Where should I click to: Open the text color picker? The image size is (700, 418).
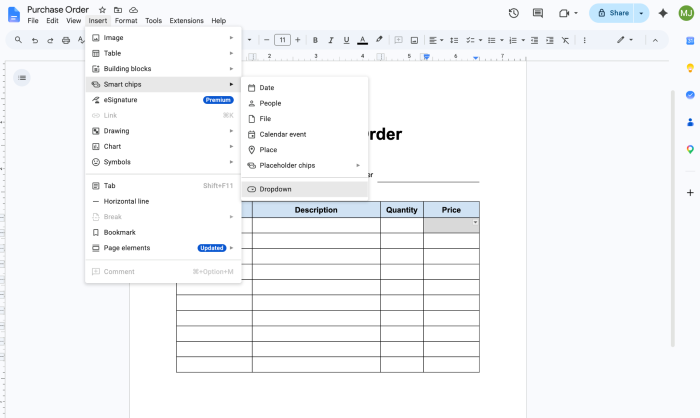(x=362, y=40)
